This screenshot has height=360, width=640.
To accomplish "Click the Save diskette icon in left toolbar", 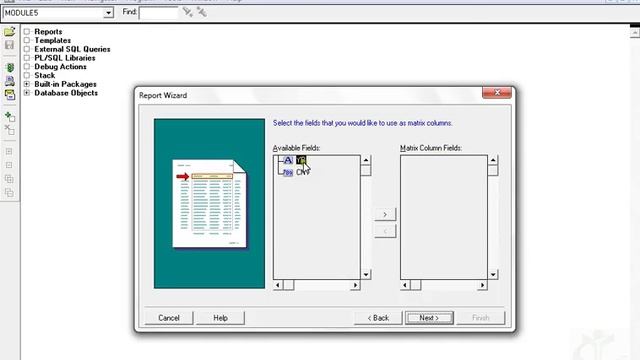I will pos(9,45).
